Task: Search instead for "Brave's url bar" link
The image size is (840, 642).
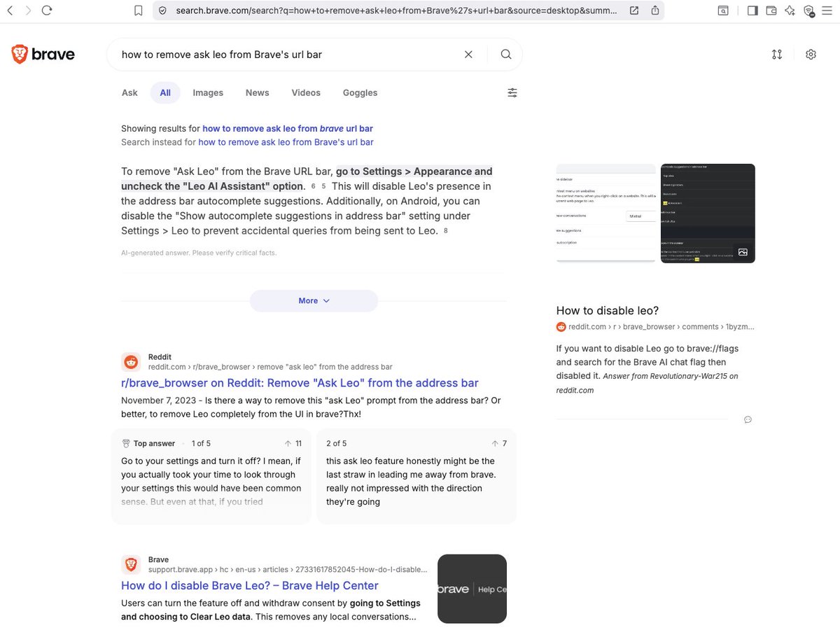Action: pos(286,142)
